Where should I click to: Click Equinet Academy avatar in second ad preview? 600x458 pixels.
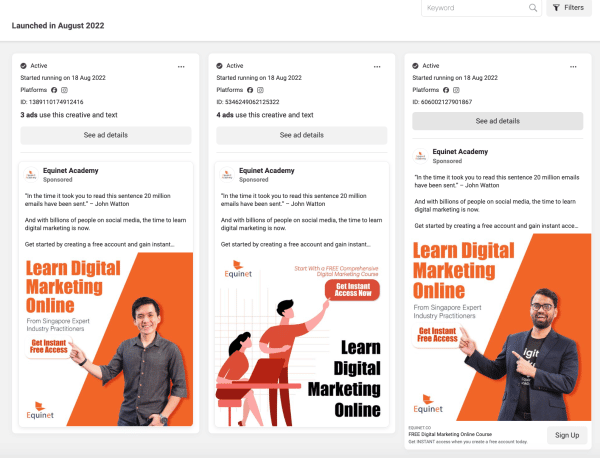pyautogui.click(x=227, y=174)
